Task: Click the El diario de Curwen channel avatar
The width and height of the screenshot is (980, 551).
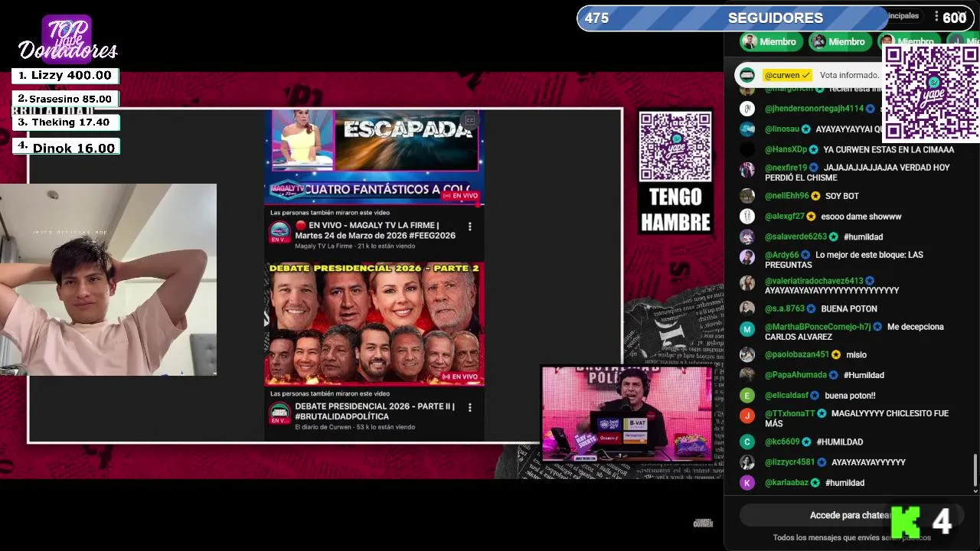Action: coord(279,412)
